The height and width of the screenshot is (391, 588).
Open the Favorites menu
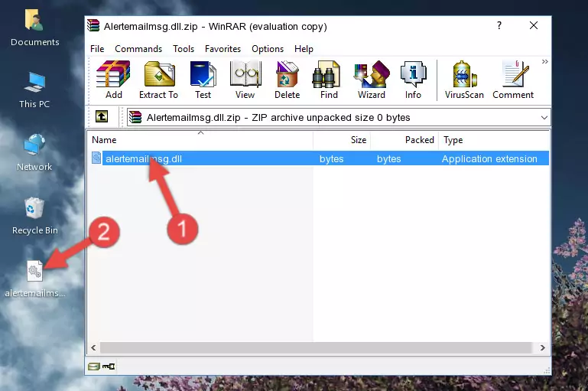point(223,49)
